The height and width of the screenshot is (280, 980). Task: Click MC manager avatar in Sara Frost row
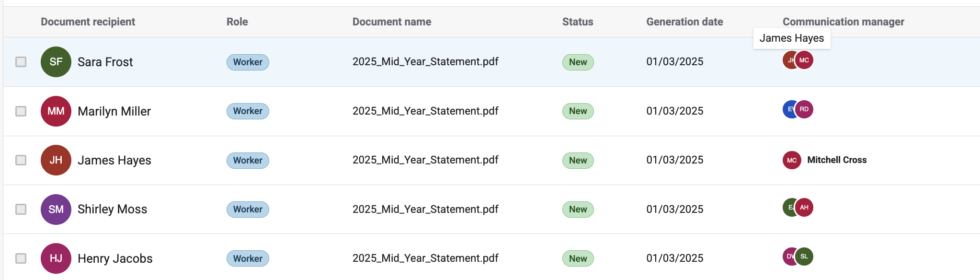[805, 60]
